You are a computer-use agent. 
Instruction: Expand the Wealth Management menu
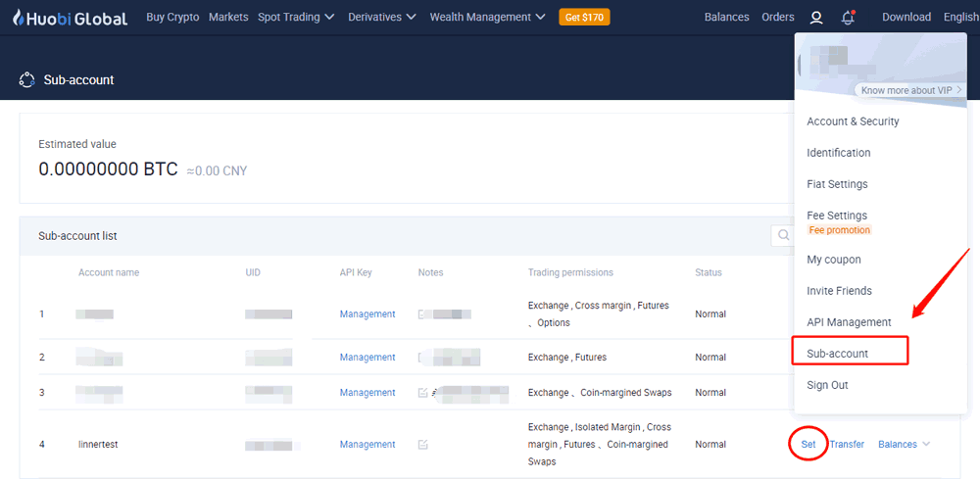pos(487,17)
